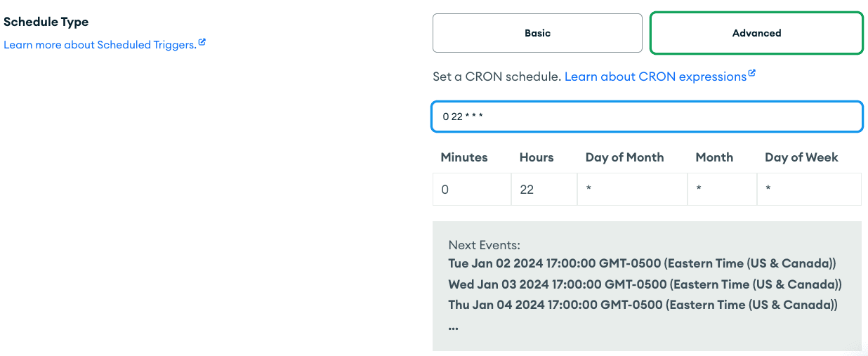This screenshot has height=356, width=868.
Task: Click the Minutes column header
Action: (464, 157)
